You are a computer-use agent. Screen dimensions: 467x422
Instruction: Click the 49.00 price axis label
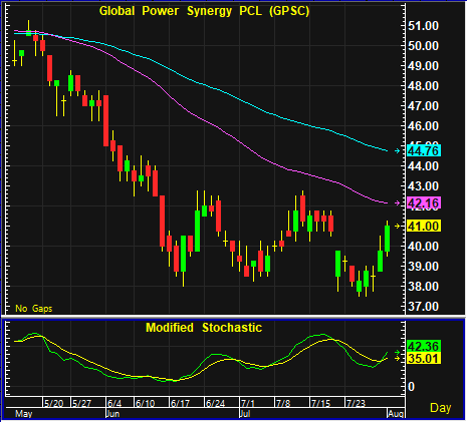(423, 66)
